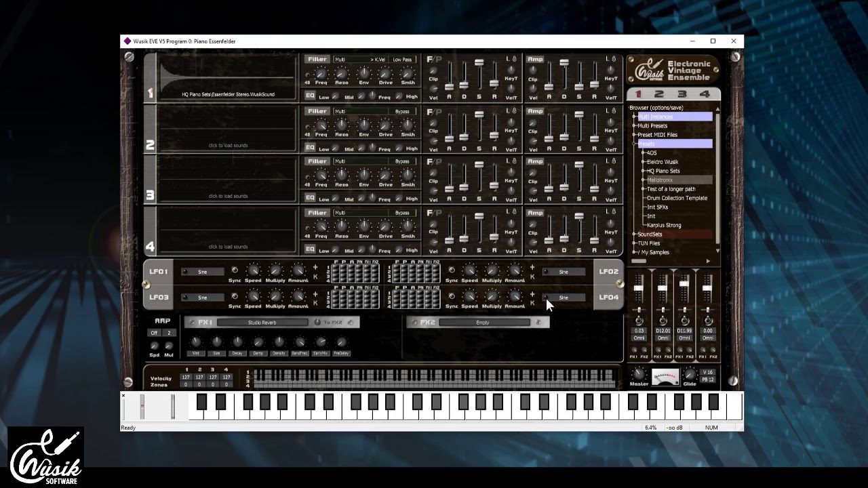868x488 pixels.
Task: Adjust the Studio Reverb Decay knob
Action: pos(237,342)
